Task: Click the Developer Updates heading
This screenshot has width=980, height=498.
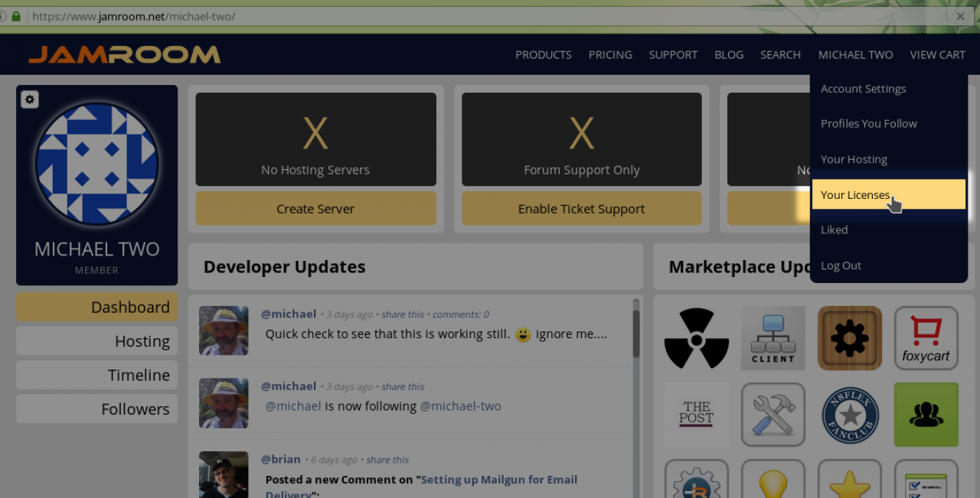Action: (x=284, y=267)
